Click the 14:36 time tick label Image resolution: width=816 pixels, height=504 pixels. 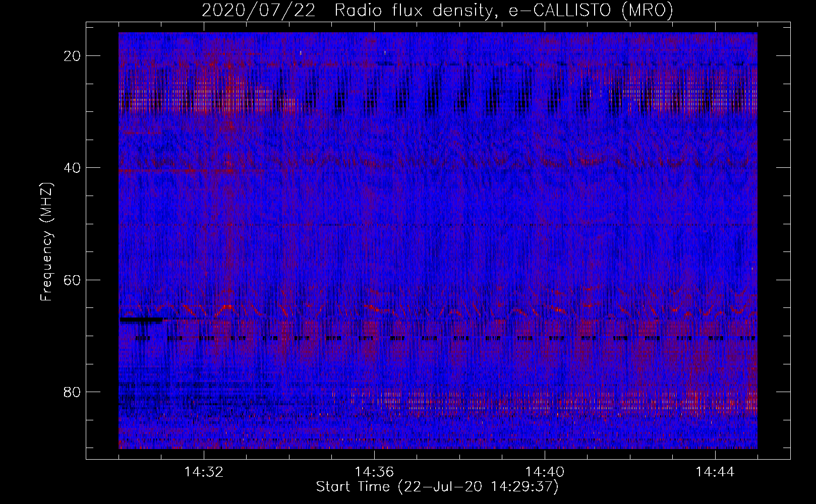pos(374,472)
